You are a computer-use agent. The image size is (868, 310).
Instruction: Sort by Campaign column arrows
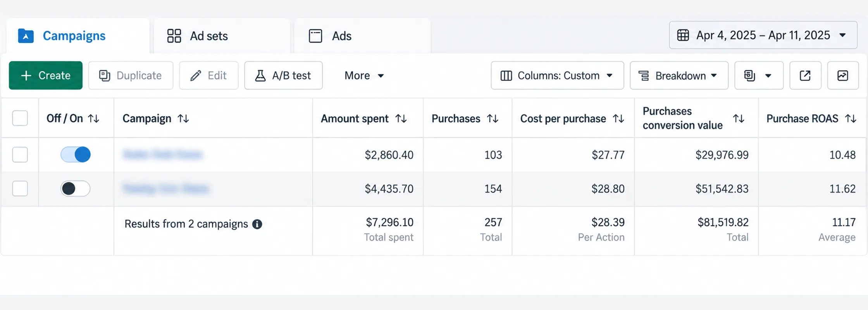(183, 119)
